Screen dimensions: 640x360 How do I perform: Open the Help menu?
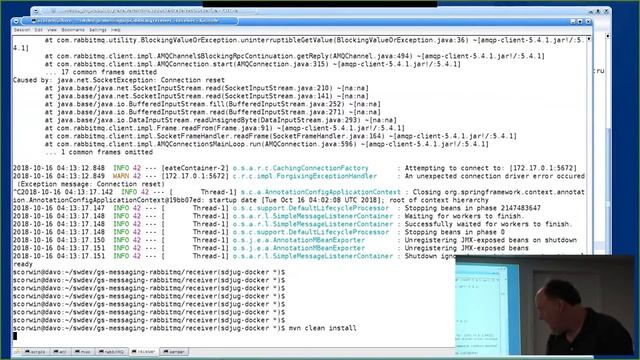pos(116,30)
